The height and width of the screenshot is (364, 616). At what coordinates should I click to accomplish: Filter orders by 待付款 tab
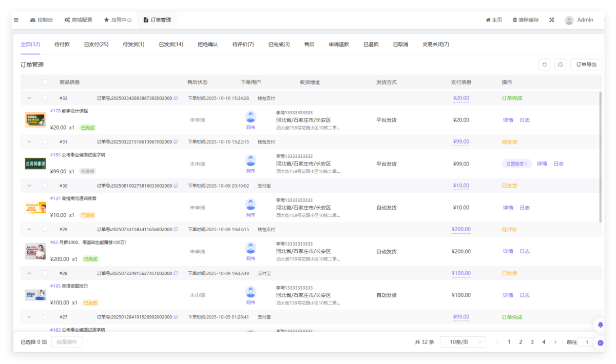point(62,45)
